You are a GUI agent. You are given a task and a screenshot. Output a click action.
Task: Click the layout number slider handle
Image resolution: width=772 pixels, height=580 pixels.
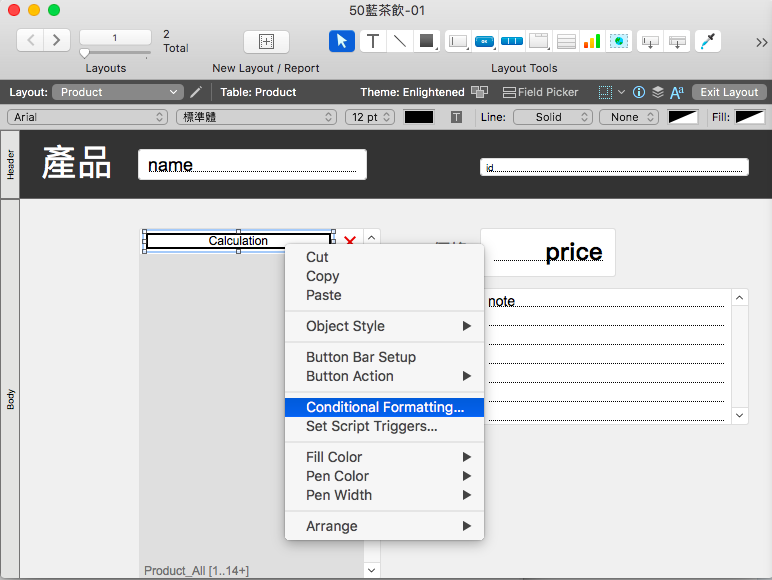(x=85, y=53)
